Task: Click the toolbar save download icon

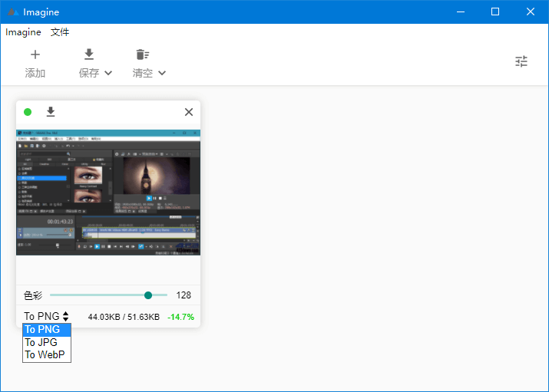Action: click(x=89, y=54)
